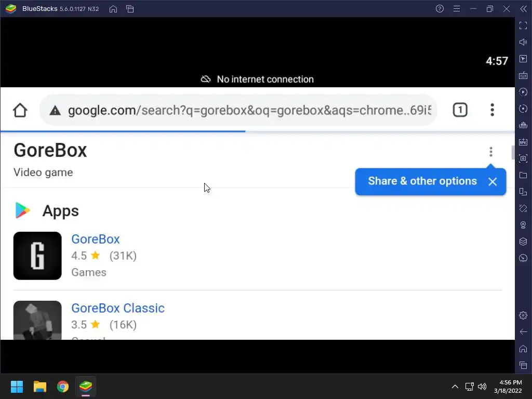Click the Android back arrow in sidebar
Viewport: 532px width, 399px height.
pos(523,332)
